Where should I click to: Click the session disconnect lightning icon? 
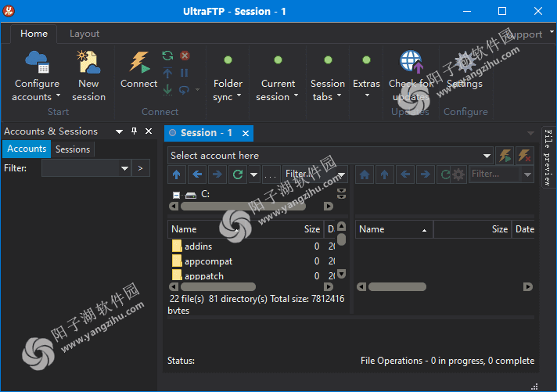click(525, 156)
